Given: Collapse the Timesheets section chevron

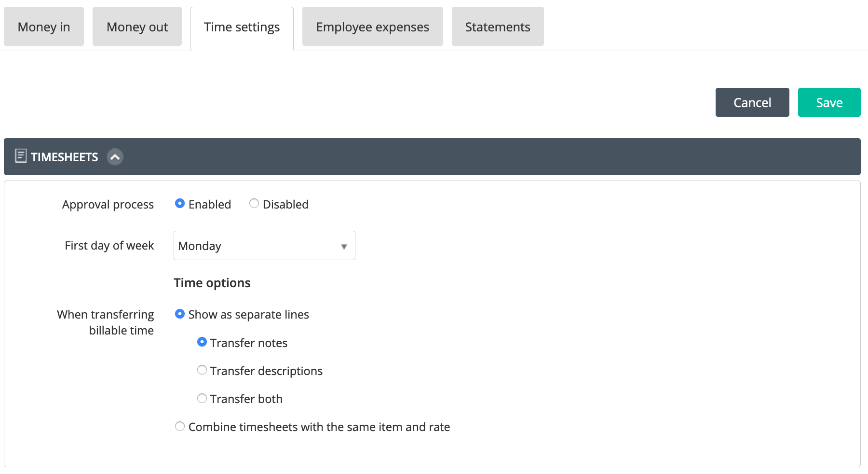Looking at the screenshot, I should [x=115, y=157].
